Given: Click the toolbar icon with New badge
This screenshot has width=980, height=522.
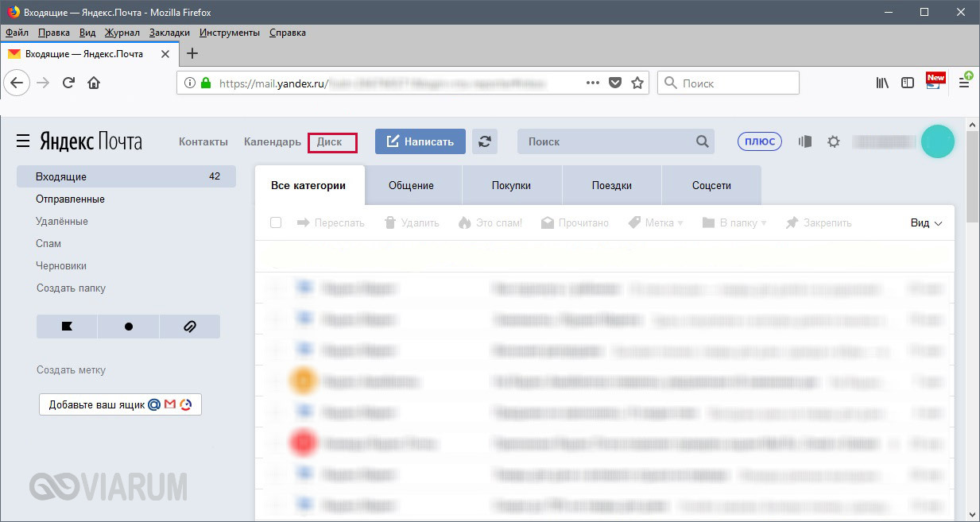Looking at the screenshot, I should (x=935, y=81).
